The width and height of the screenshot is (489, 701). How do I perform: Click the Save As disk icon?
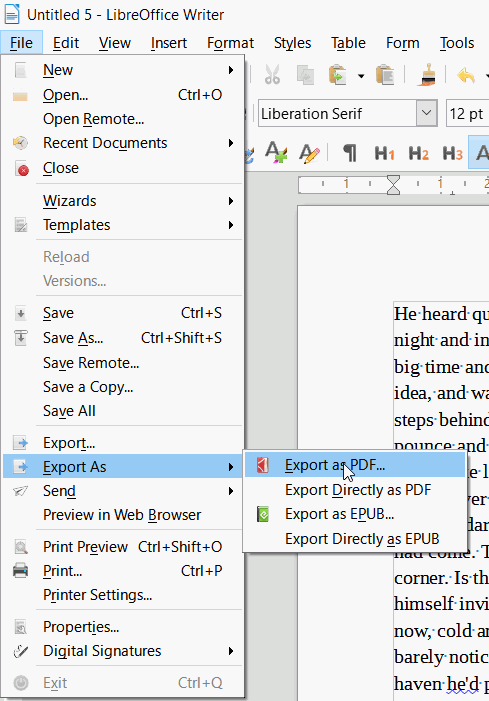[21, 338]
